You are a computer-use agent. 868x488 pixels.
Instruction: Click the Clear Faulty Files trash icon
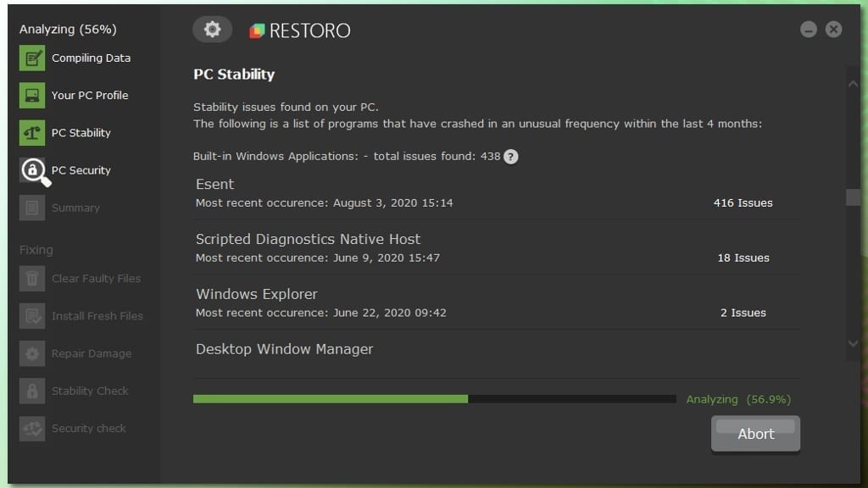(32, 278)
